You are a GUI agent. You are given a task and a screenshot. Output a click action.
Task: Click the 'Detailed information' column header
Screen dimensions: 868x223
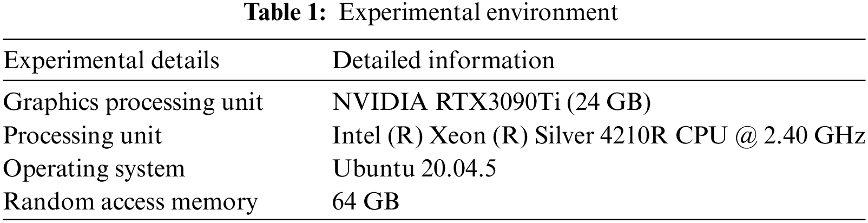[443, 60]
